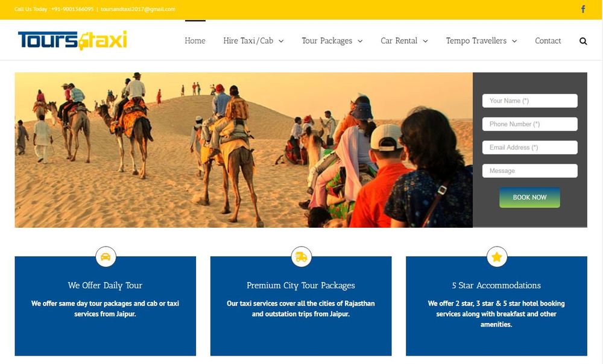603x364 pixels.
Task: Go to the Home menu item
Action: (x=195, y=41)
